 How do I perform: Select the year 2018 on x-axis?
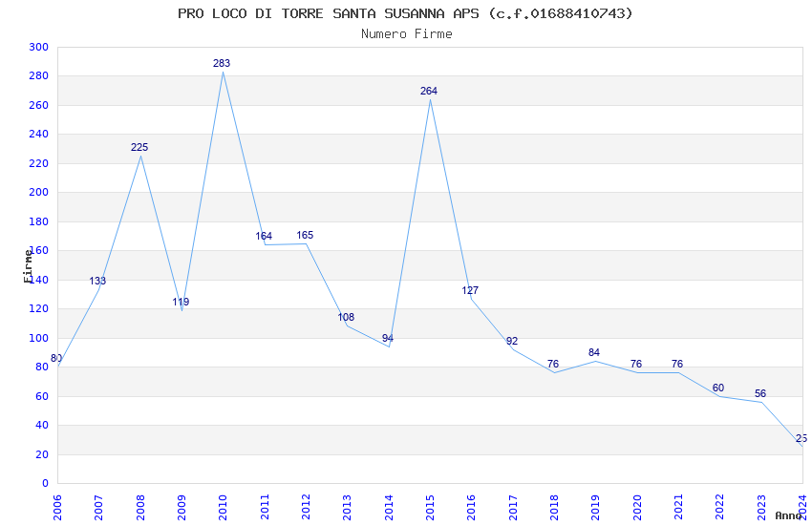tap(554, 508)
